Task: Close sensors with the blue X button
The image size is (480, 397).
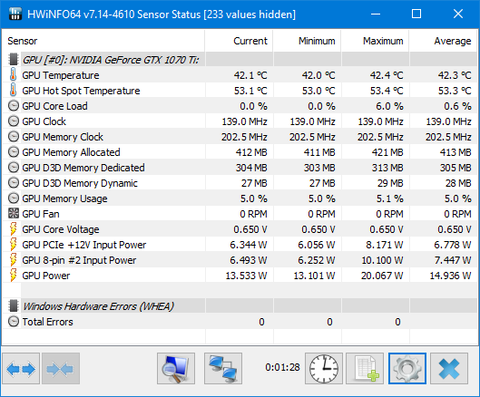Action: [449, 369]
